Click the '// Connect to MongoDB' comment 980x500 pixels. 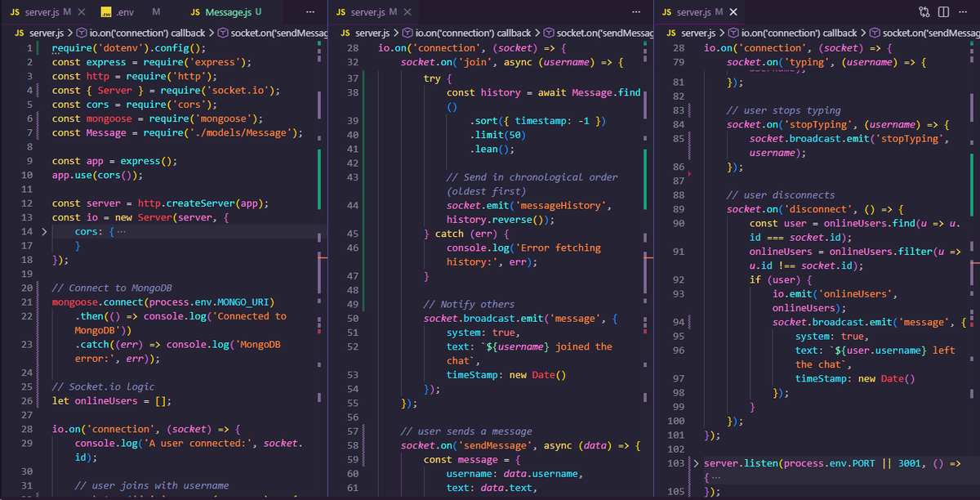click(x=110, y=288)
